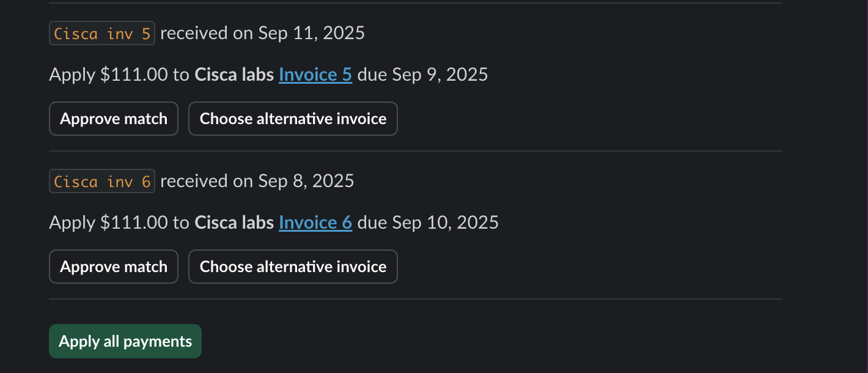Click the Cisca inv 6 code tag
868x373 pixels.
[102, 181]
